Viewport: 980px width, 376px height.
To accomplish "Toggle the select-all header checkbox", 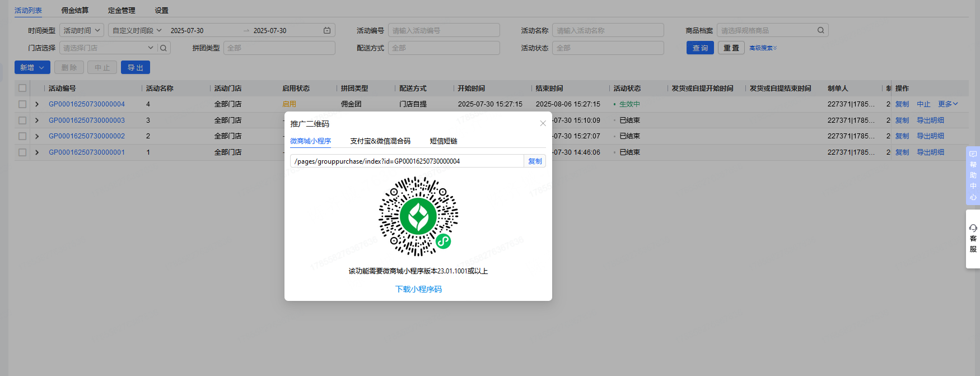I will click(x=22, y=88).
